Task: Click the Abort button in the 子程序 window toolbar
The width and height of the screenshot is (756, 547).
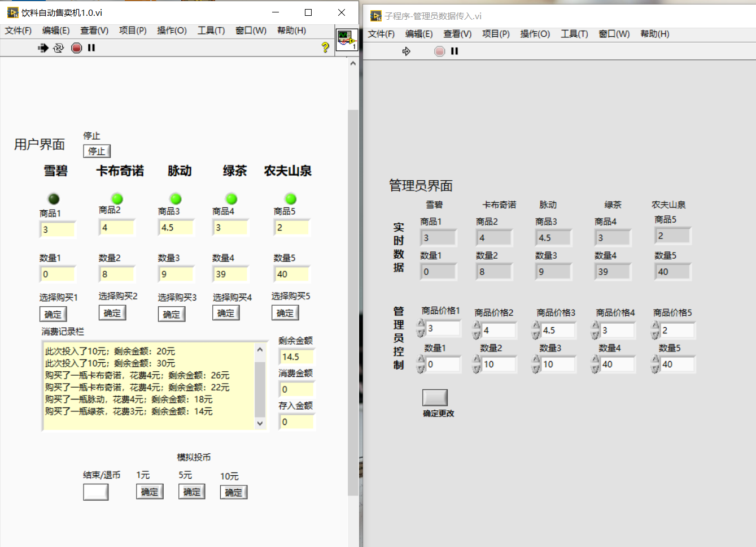Action: point(439,51)
